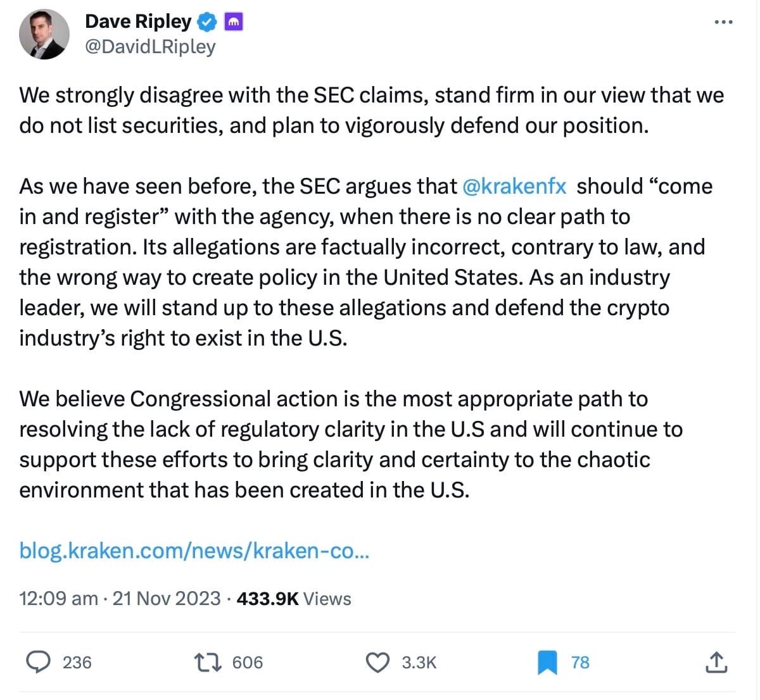Click the 78 bookmarks count
The width and height of the screenshot is (760, 700).
[x=580, y=662]
